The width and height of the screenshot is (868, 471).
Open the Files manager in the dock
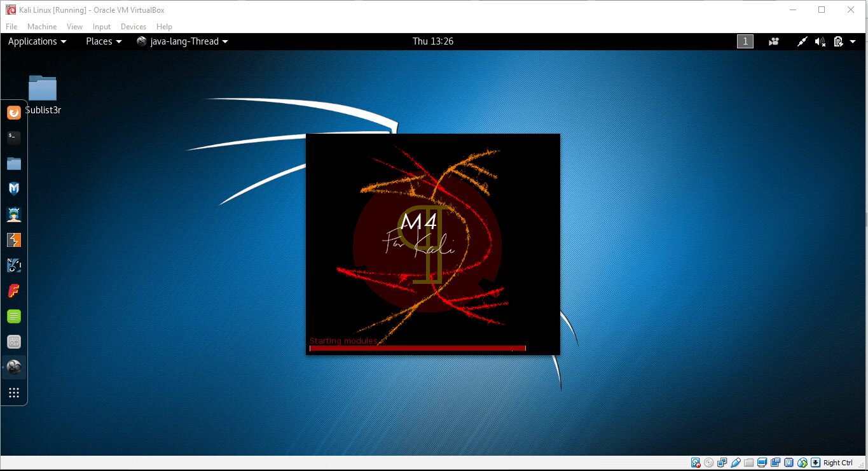[x=14, y=164]
